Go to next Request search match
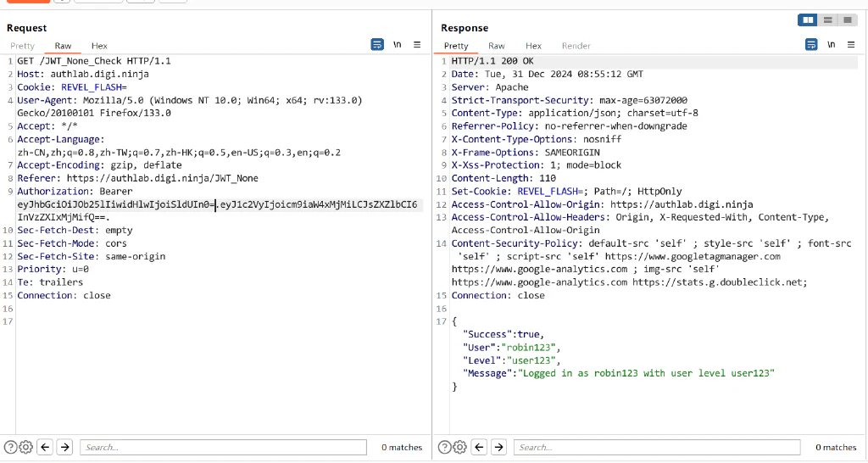The width and height of the screenshot is (868, 463). tap(64, 447)
